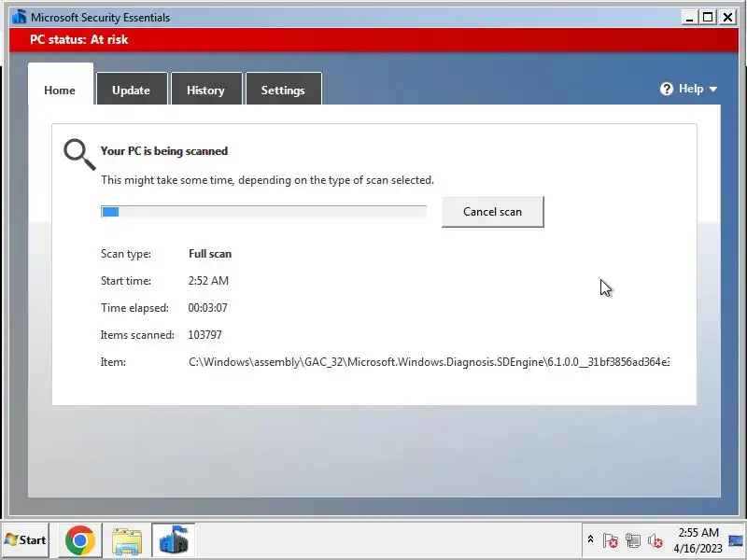
Task: Open Action Center flag icon in tray
Action: 610,540
